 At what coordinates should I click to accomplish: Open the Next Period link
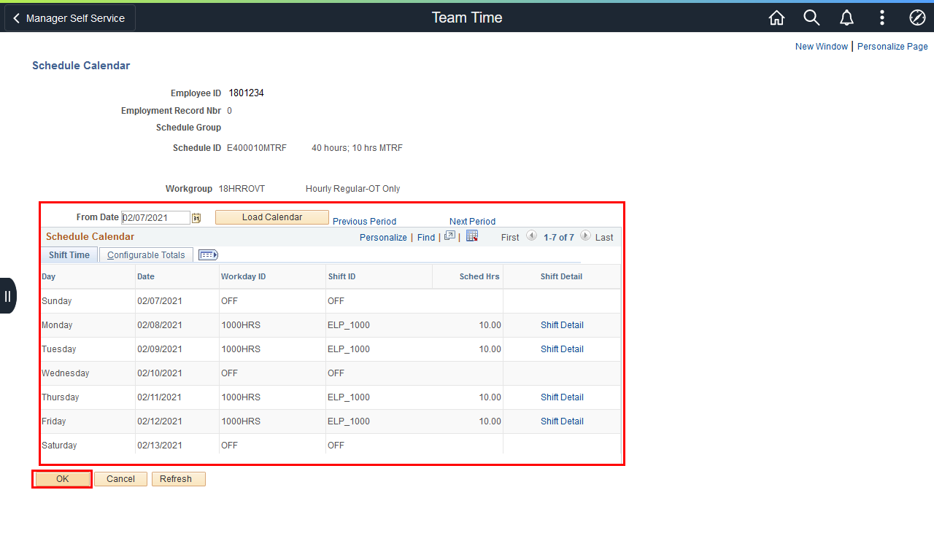point(472,222)
